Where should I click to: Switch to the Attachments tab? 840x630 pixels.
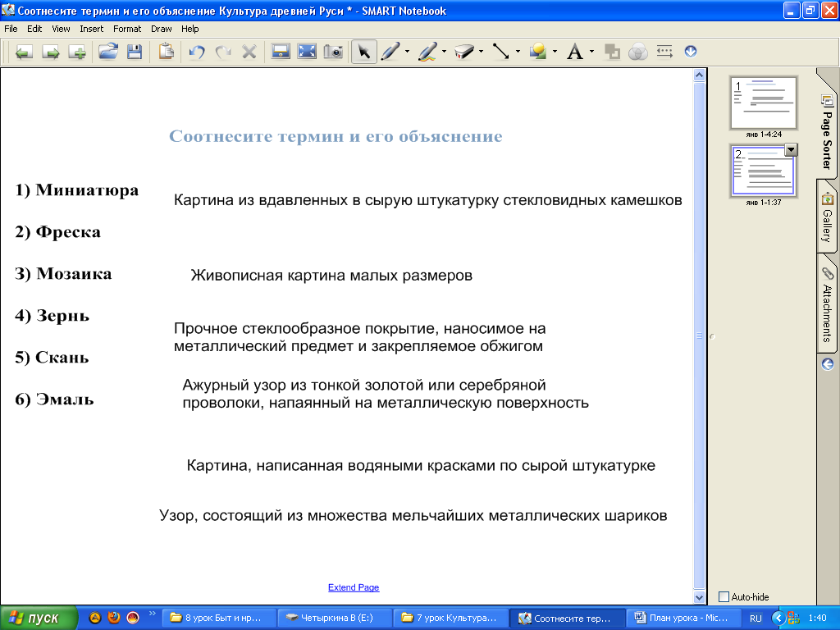tap(827, 305)
